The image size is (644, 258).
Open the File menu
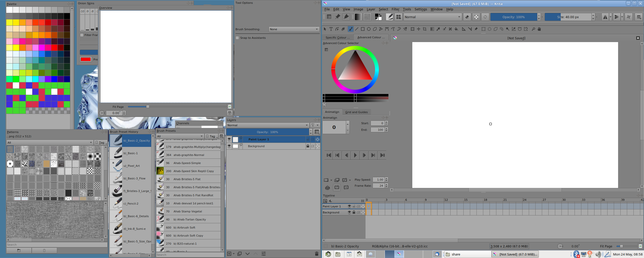(x=327, y=9)
